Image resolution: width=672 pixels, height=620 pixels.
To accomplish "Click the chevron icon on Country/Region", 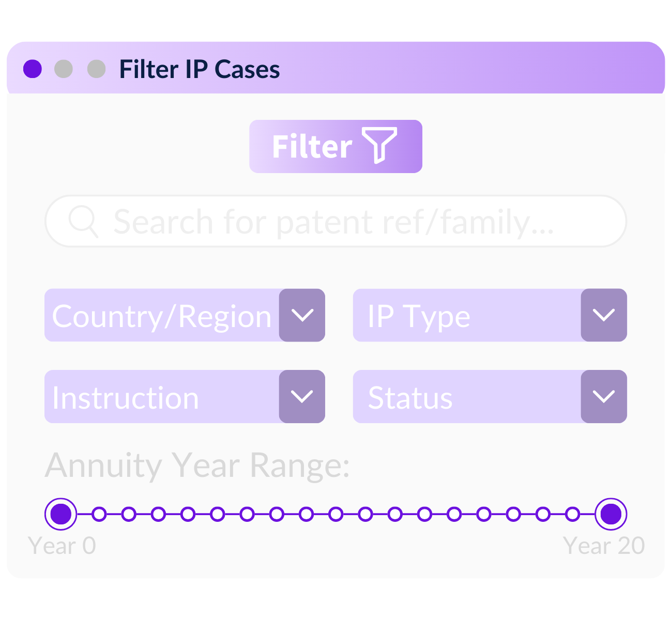I will [302, 315].
